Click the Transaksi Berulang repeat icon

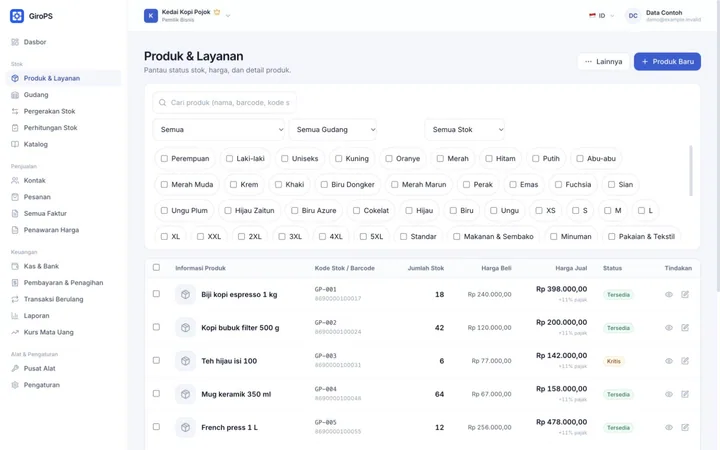tap(15, 299)
